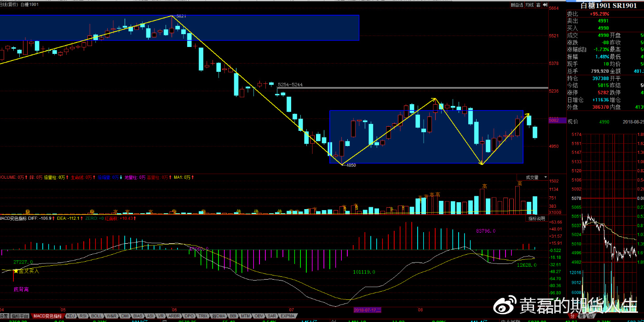
Task: Click the 5254-5244 gap label
Action: pyautogui.click(x=290, y=84)
